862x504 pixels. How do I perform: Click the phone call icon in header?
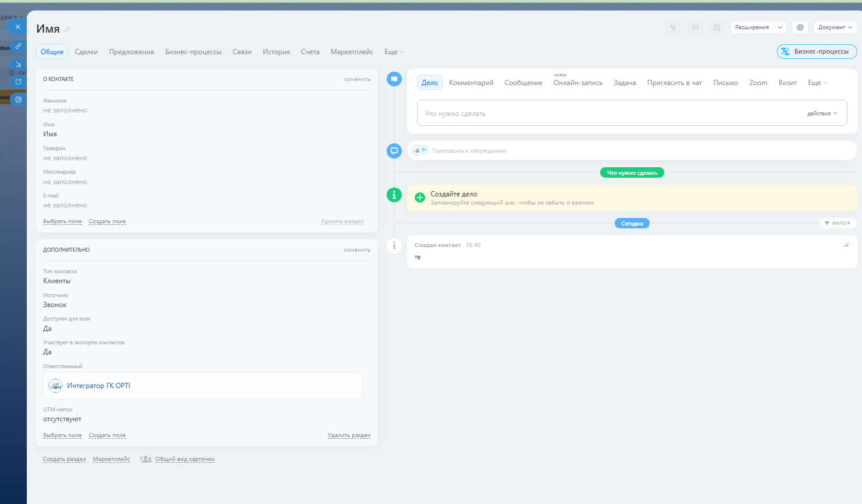[674, 27]
